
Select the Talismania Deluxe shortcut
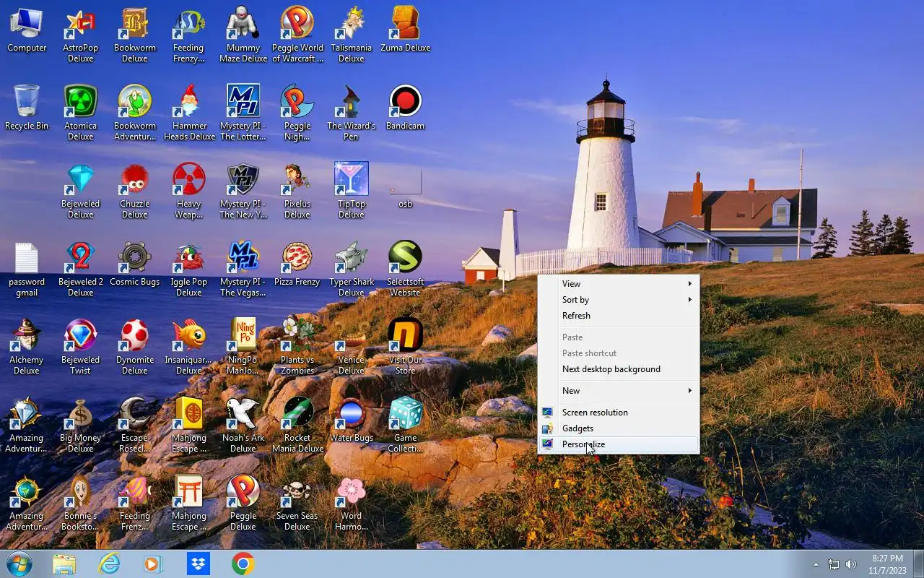pos(352,35)
